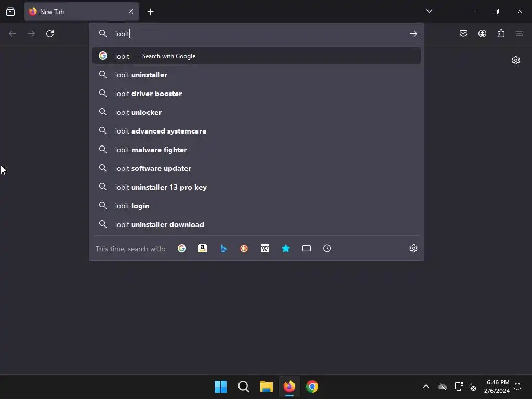Open the list all tabs chevron

point(429,11)
